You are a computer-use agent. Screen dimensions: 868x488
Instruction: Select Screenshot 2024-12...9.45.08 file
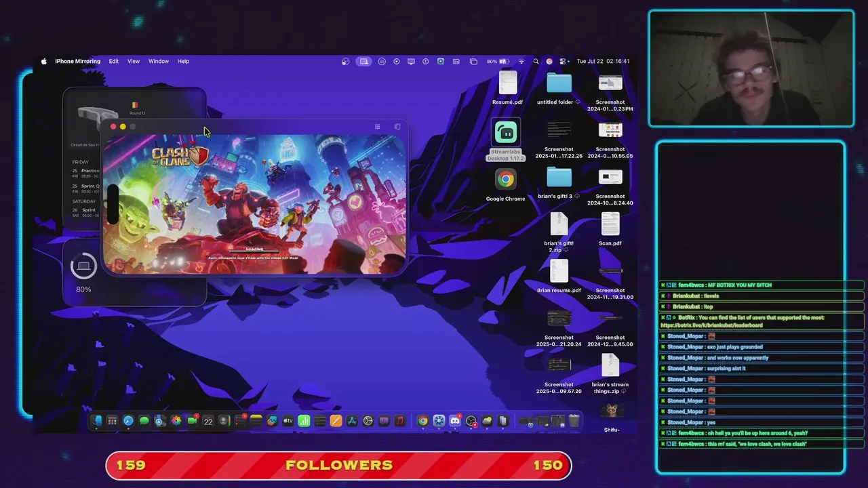(x=610, y=329)
